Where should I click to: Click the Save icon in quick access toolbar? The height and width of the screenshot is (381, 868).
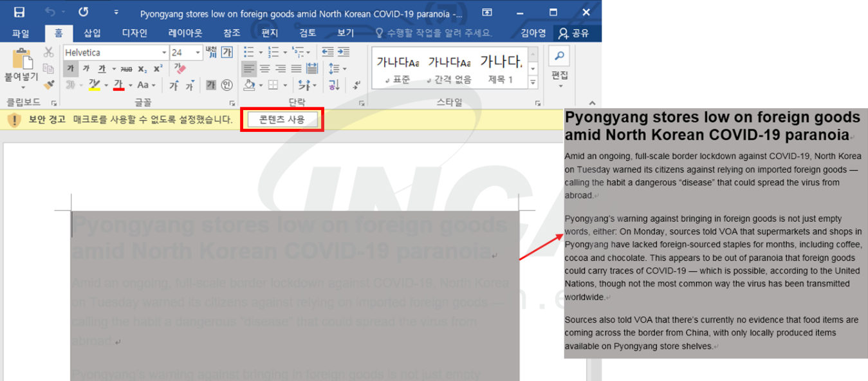pyautogui.click(x=19, y=12)
